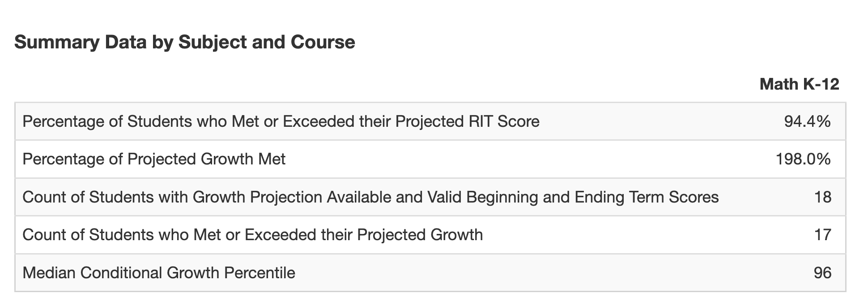This screenshot has height=302, width=868.
Task: Click the Count of Students with Growth Projection label
Action: pyautogui.click(x=370, y=197)
